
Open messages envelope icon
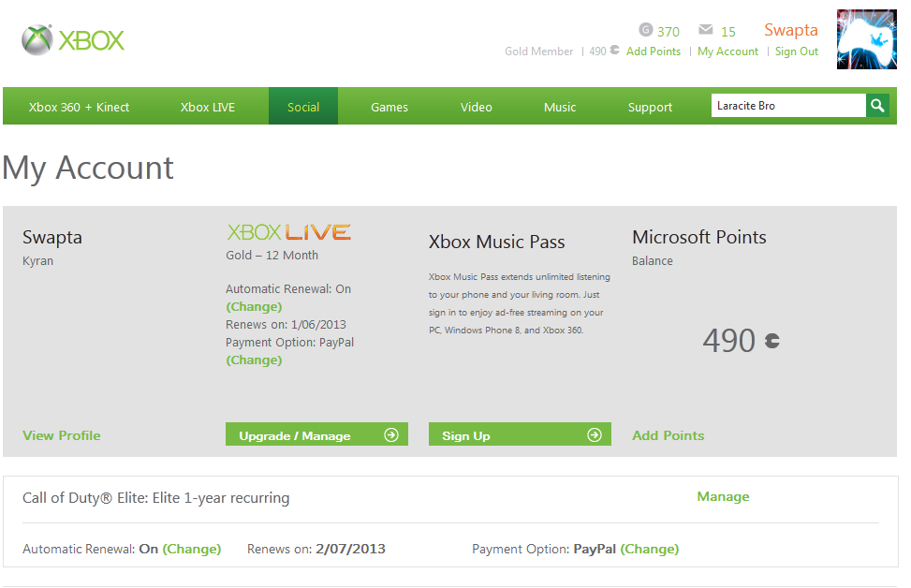(x=706, y=30)
